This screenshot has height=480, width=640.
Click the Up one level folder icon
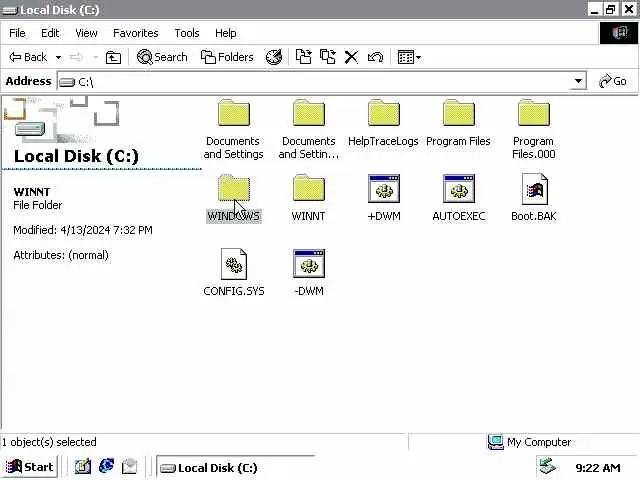tap(113, 57)
